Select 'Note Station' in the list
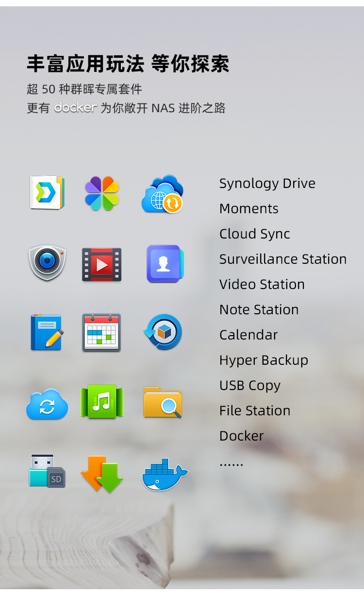The width and height of the screenshot is (364, 595). point(259,309)
